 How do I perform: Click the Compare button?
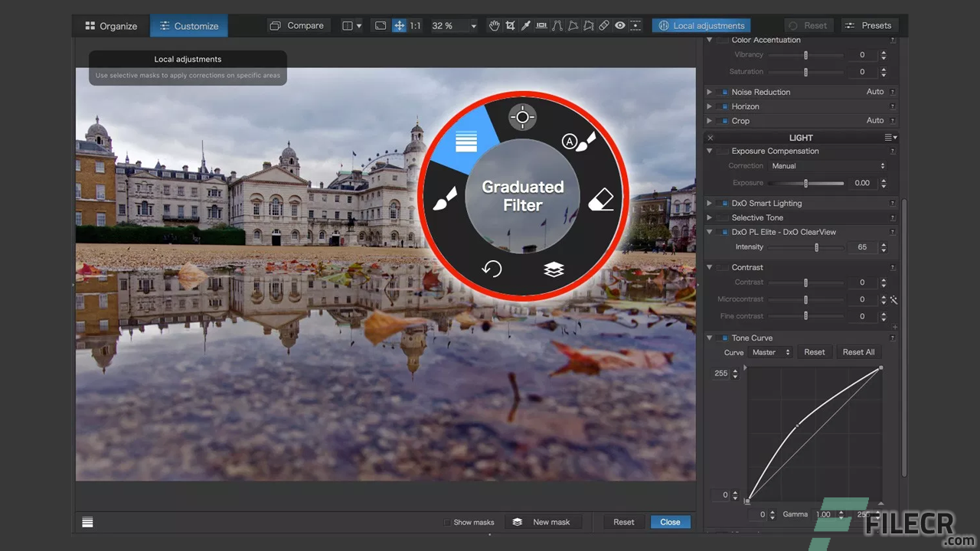click(297, 25)
